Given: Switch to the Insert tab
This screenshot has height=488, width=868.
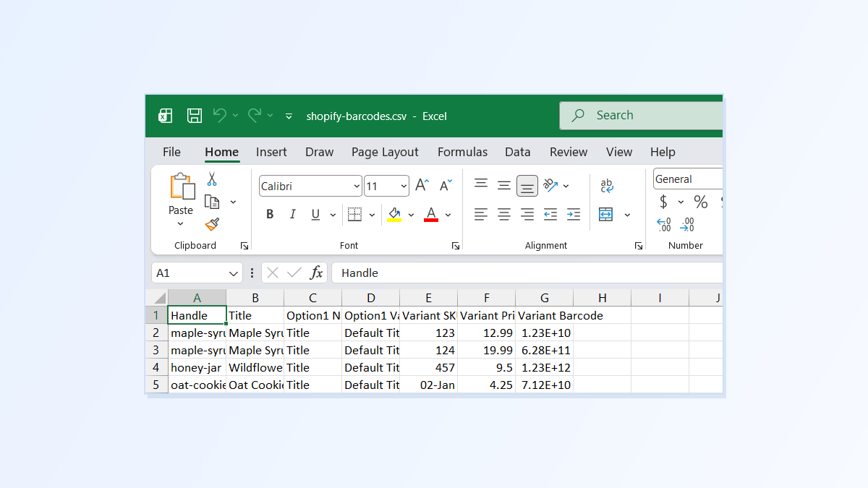Looking at the screenshot, I should pos(271,152).
